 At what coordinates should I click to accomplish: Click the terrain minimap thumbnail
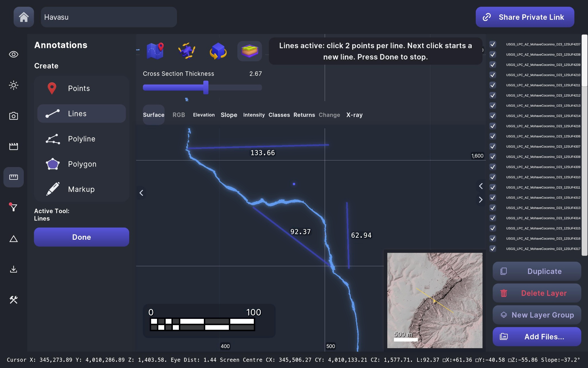[x=435, y=300]
